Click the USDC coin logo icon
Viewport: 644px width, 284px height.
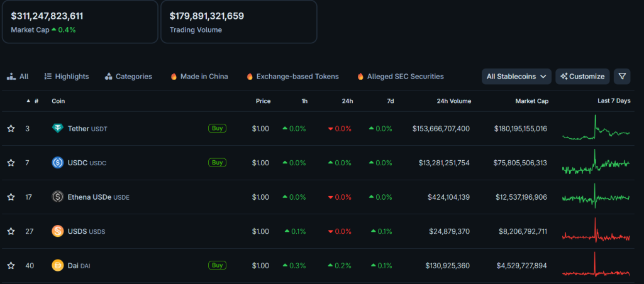click(x=57, y=163)
